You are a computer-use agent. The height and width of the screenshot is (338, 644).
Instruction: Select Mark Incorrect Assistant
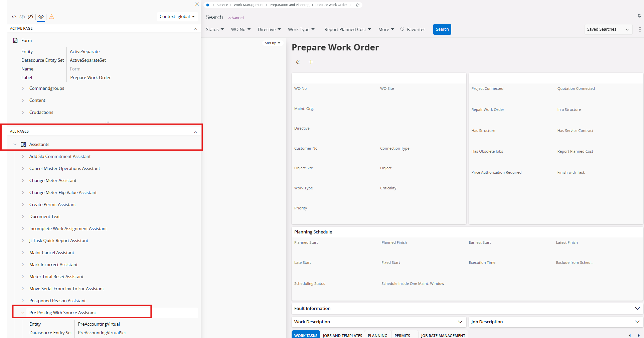coord(53,265)
